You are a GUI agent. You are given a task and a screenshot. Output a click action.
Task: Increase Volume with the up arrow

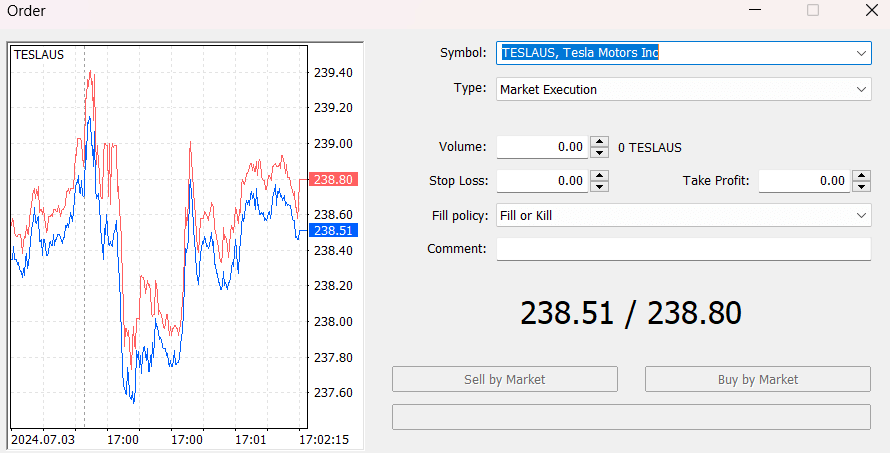[599, 142]
